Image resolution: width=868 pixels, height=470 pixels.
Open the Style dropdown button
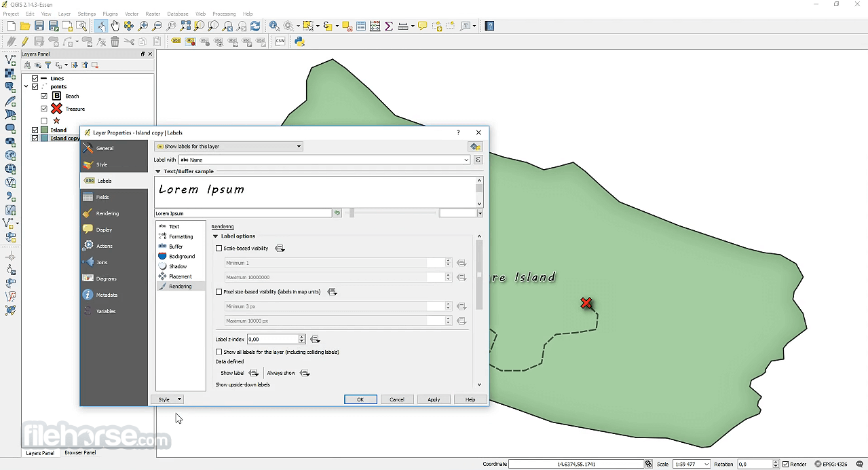(167, 399)
